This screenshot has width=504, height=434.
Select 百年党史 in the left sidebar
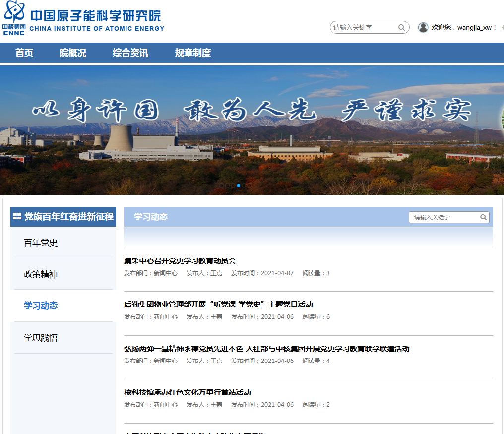pyautogui.click(x=41, y=243)
